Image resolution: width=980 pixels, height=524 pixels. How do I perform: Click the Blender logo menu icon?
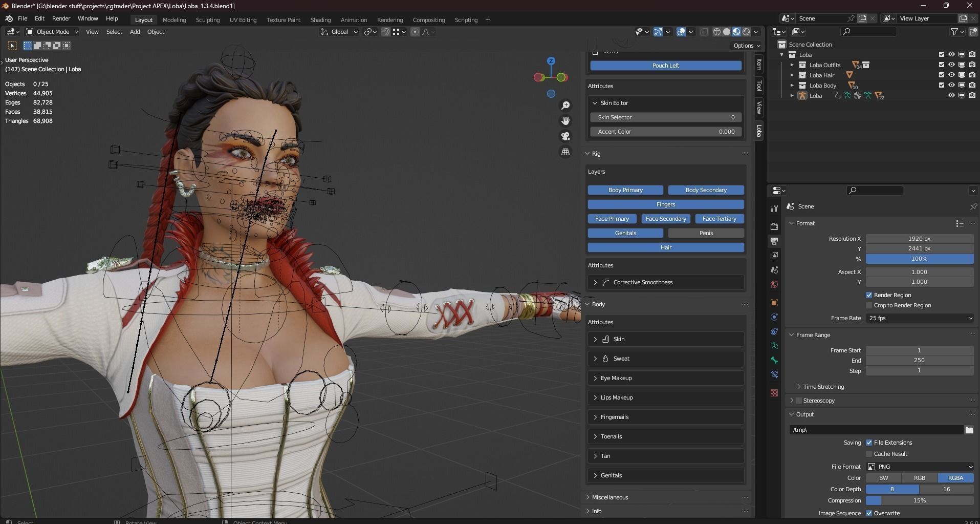pos(9,18)
